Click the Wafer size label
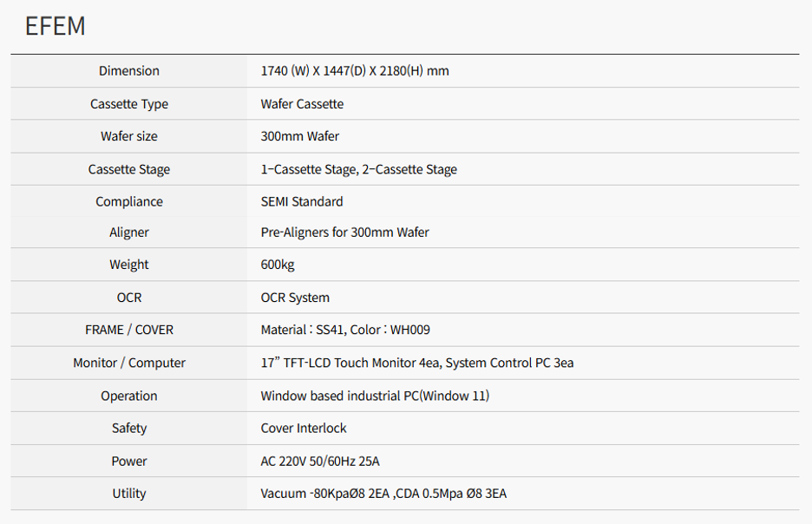Image resolution: width=812 pixels, height=524 pixels. coord(129,136)
